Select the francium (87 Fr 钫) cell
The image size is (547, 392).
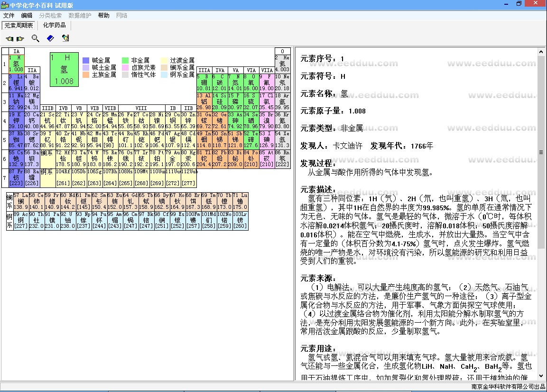tap(17, 177)
